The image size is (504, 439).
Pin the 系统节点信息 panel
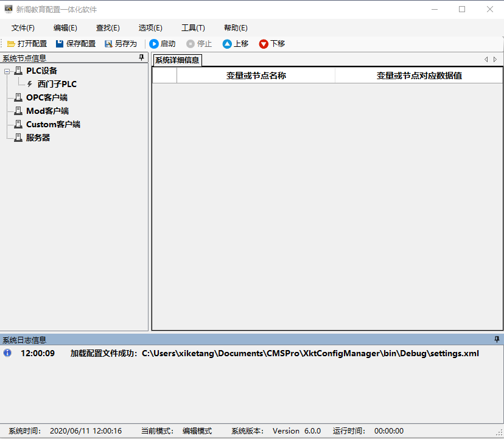(x=141, y=58)
